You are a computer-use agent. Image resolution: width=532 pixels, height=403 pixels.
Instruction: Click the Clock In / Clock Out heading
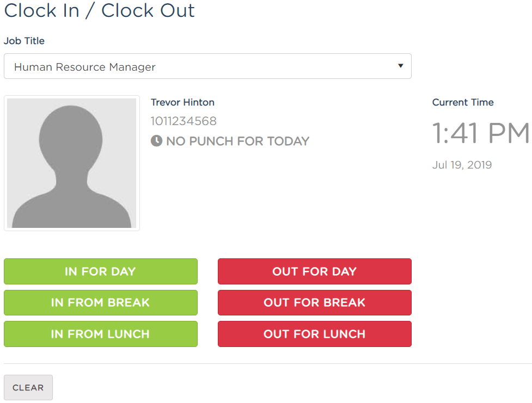coord(100,10)
